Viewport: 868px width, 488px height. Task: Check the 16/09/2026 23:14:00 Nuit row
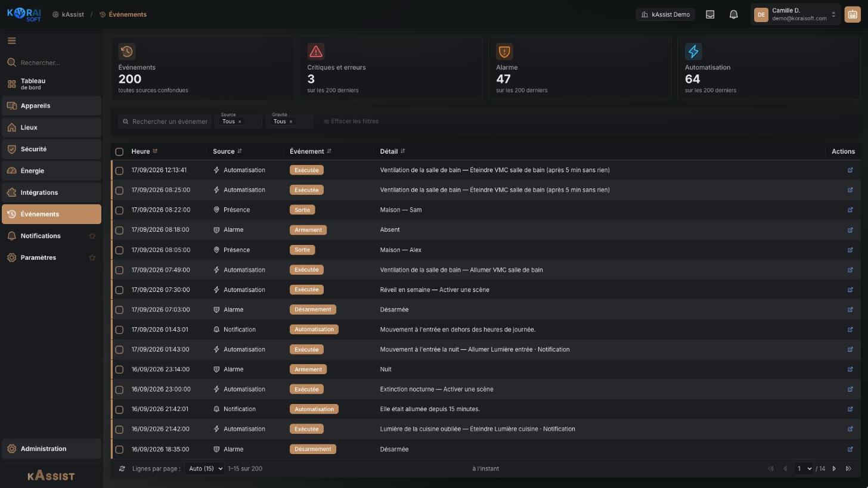(119, 369)
